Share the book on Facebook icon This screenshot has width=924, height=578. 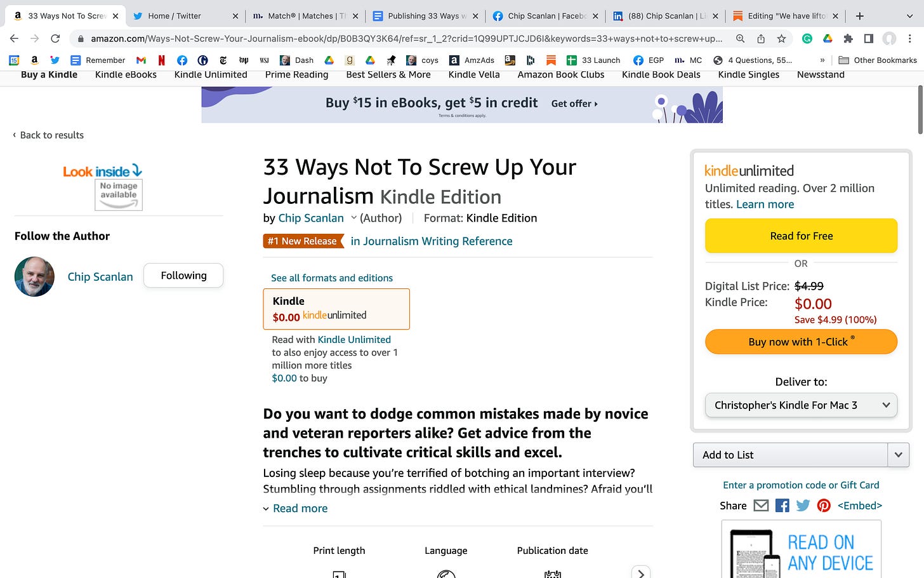(x=782, y=506)
